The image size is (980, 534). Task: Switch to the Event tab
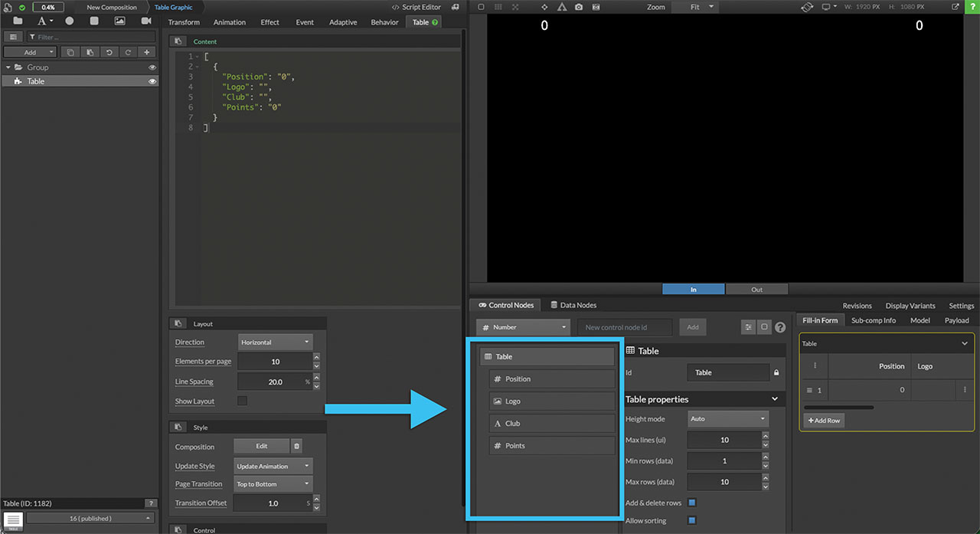(305, 22)
